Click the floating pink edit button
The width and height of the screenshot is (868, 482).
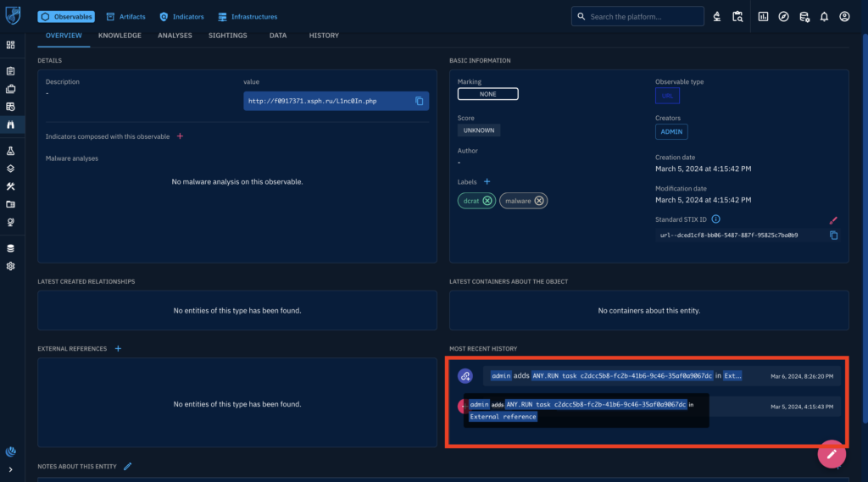(x=832, y=454)
